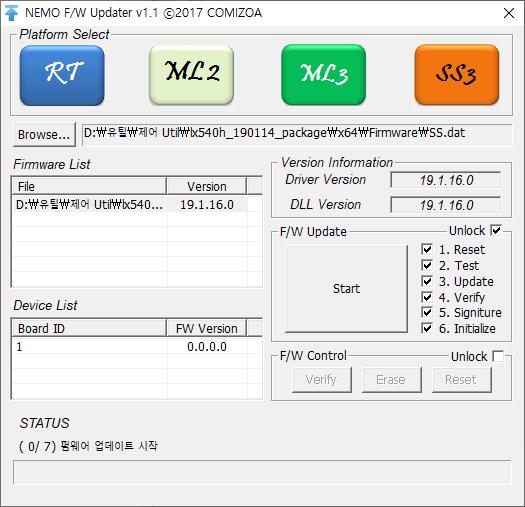Uncheck the 2. Test step
The height and width of the screenshot is (507, 525).
click(427, 265)
